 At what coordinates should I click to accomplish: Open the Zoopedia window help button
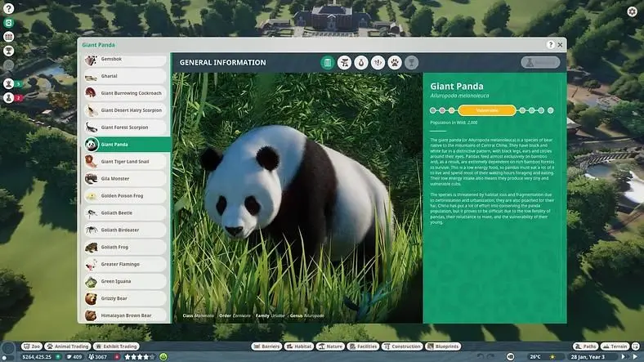(550, 45)
